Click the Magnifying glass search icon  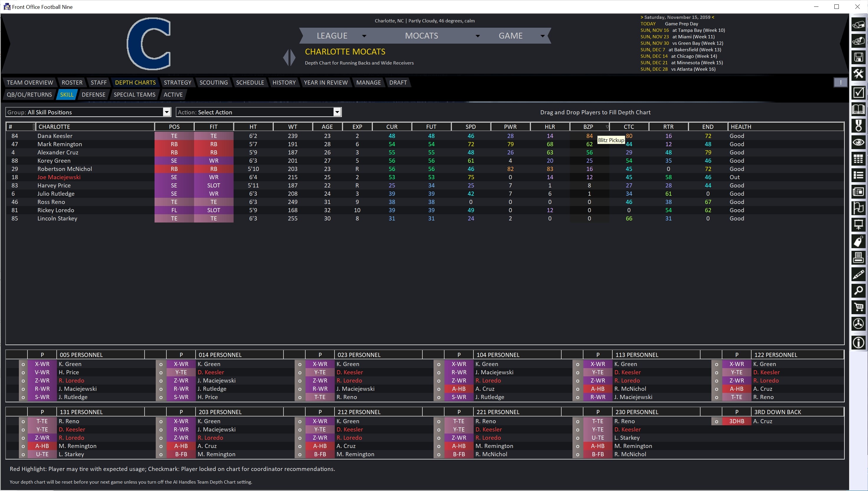[x=859, y=290]
